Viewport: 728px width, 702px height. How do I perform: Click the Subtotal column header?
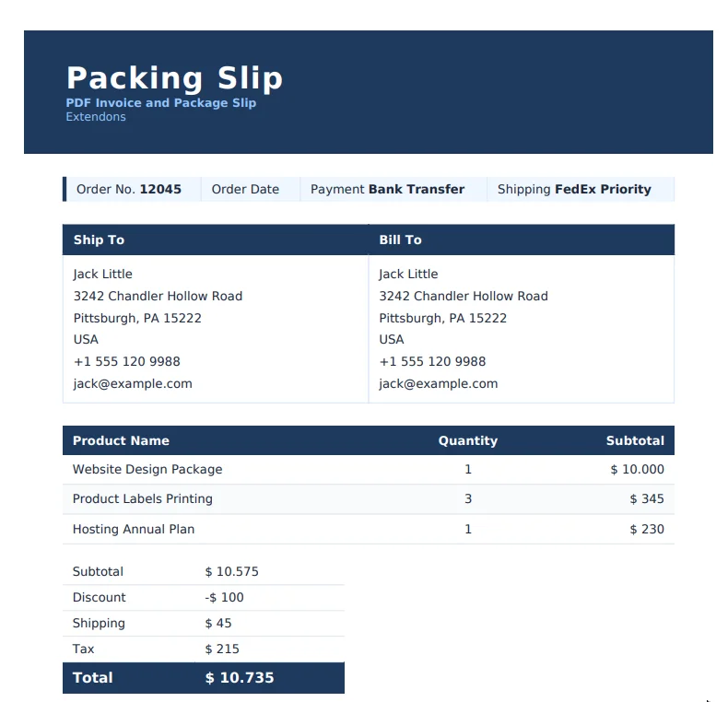(x=635, y=440)
